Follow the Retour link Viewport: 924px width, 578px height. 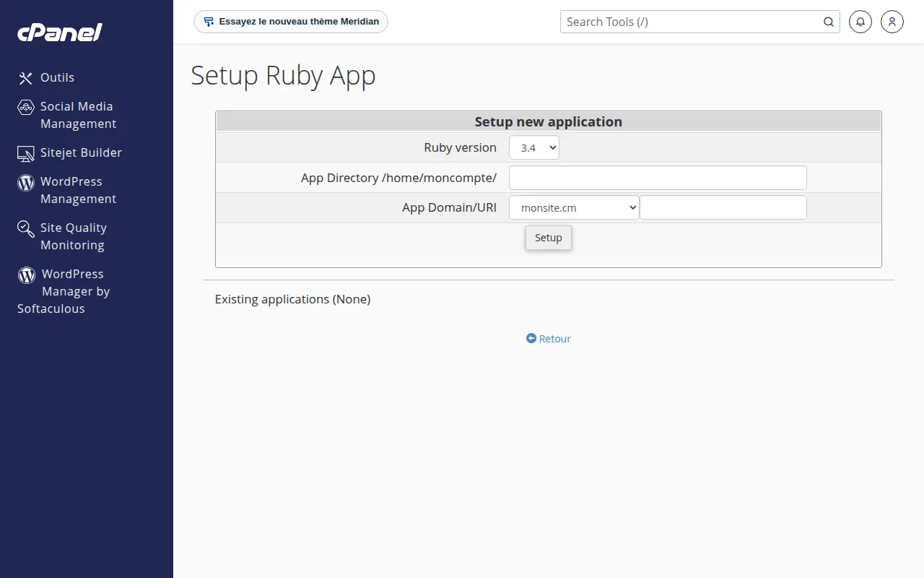click(x=554, y=338)
